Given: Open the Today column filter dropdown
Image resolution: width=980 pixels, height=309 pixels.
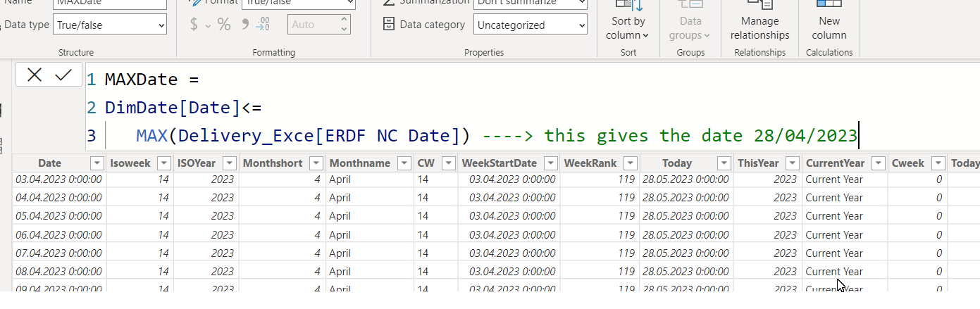Looking at the screenshot, I should (x=724, y=163).
